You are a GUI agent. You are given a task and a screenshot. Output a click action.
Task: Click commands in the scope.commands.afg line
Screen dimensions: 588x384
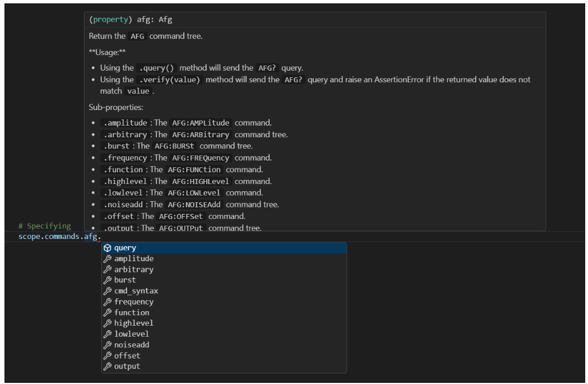pos(62,237)
